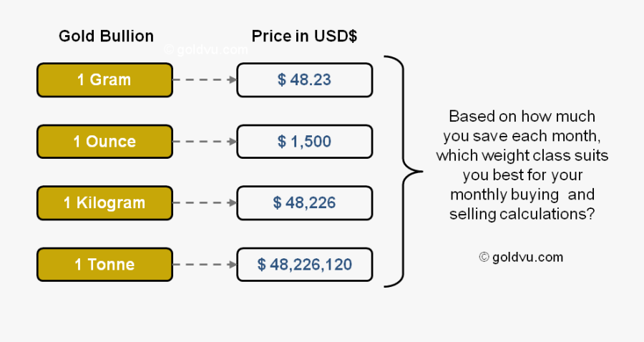
Task: Click the dashed arrow after 1 Ounce
Action: click(x=205, y=142)
